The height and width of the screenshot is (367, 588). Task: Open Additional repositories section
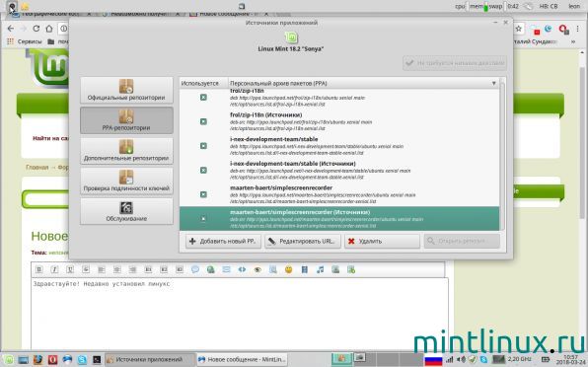coord(126,151)
